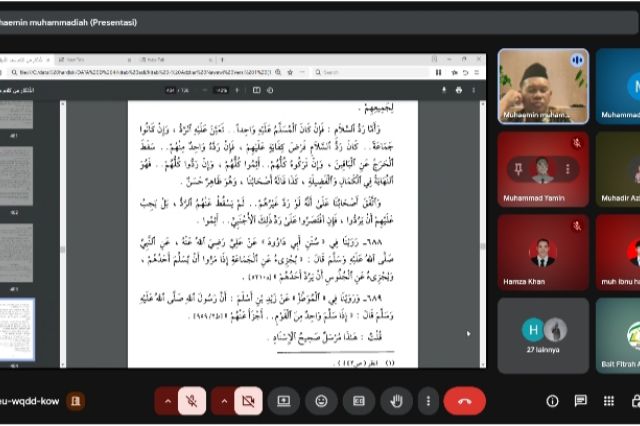
Task: Open audio settings chevron beside microphone
Action: point(167,401)
